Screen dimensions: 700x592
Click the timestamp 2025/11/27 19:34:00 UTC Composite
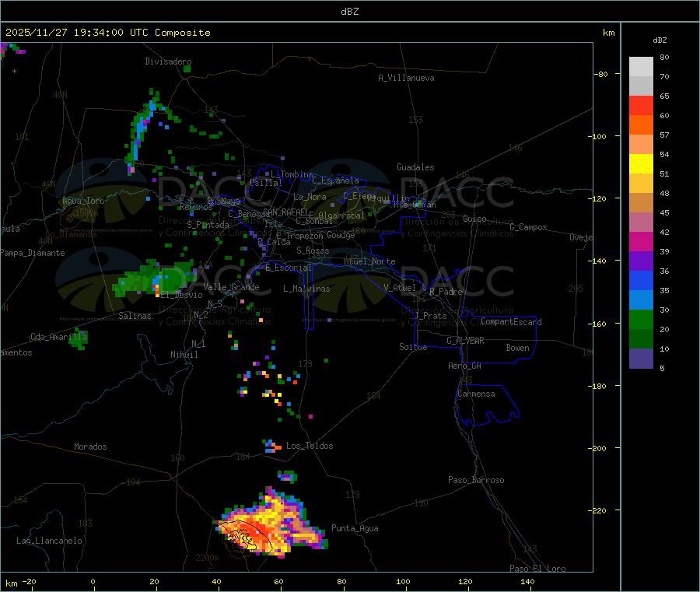click(x=107, y=33)
